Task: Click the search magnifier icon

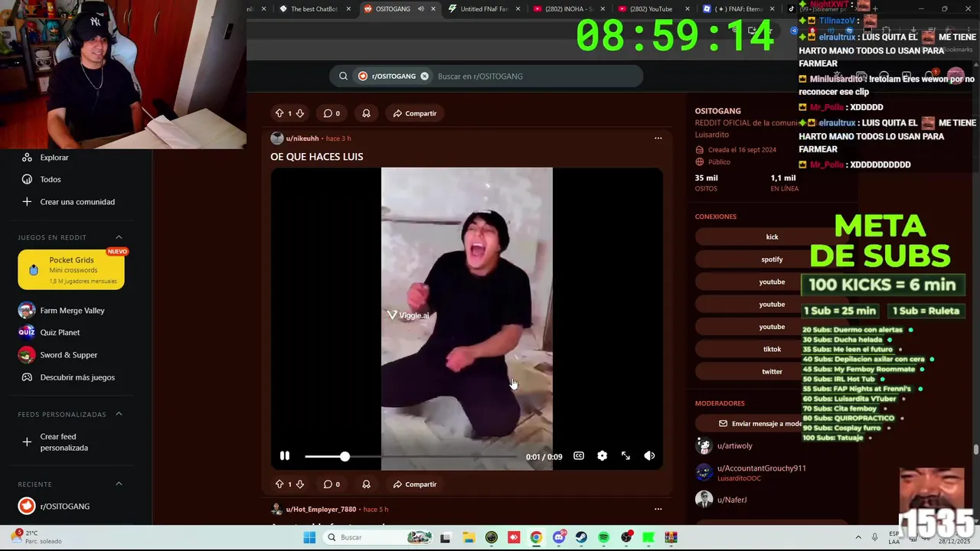Action: [x=343, y=77]
